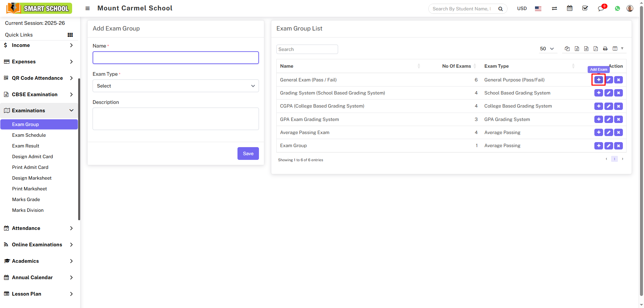Add exam to General Exam (Pass / Fail)

(x=598, y=80)
